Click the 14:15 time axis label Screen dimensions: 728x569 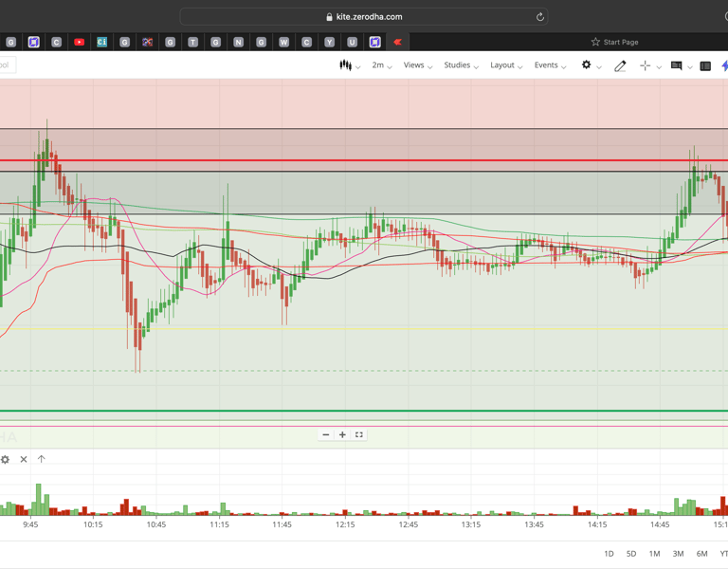point(597,524)
